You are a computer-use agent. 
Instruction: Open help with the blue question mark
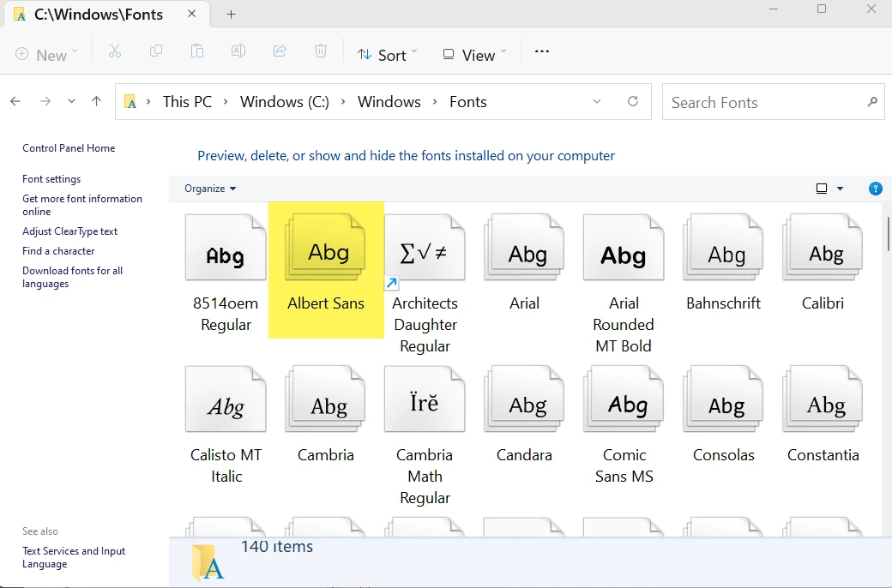[x=876, y=189]
